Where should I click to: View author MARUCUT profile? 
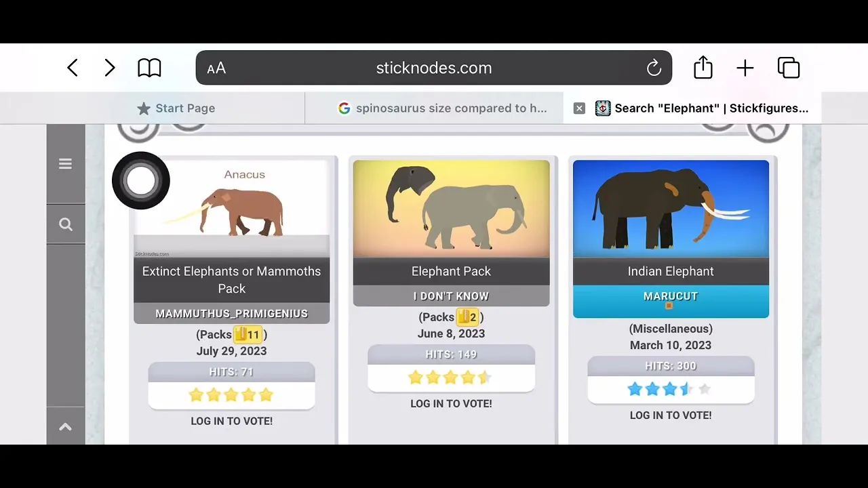[671, 296]
